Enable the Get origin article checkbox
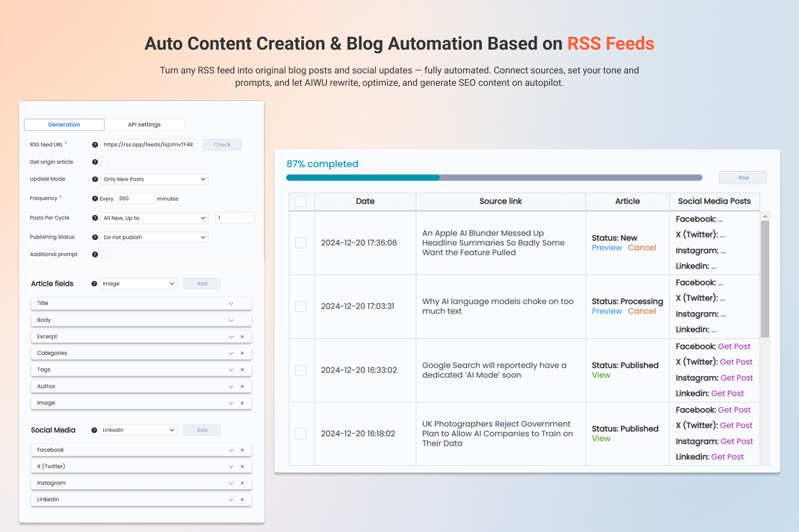This screenshot has height=532, width=799. (x=103, y=162)
